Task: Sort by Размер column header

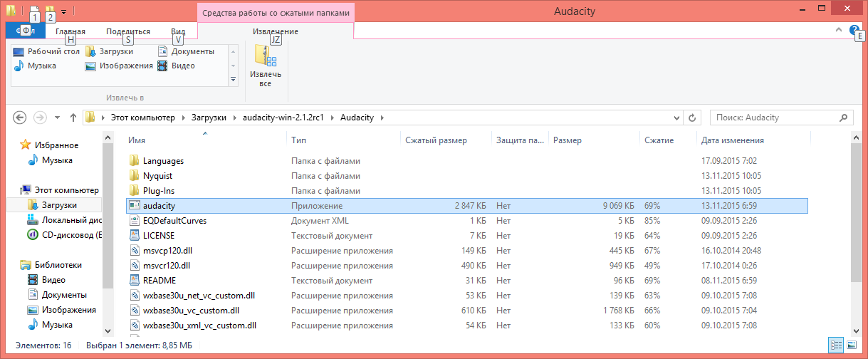Action: [x=594, y=140]
